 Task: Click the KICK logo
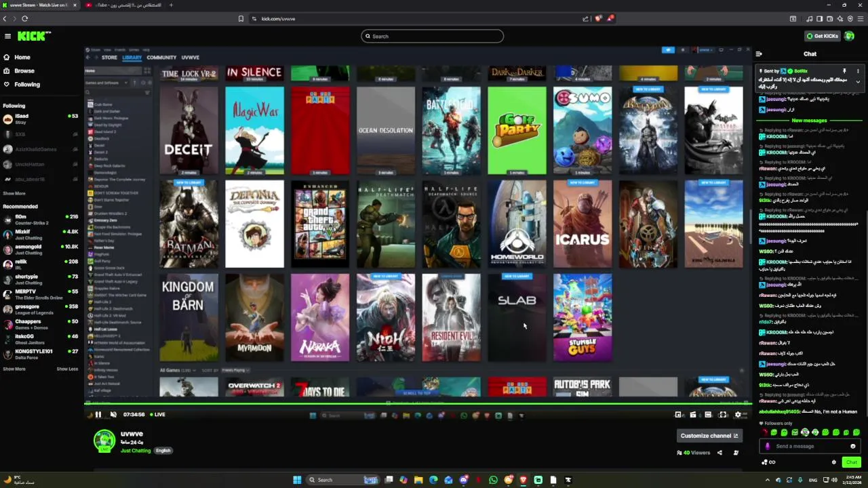click(x=34, y=36)
